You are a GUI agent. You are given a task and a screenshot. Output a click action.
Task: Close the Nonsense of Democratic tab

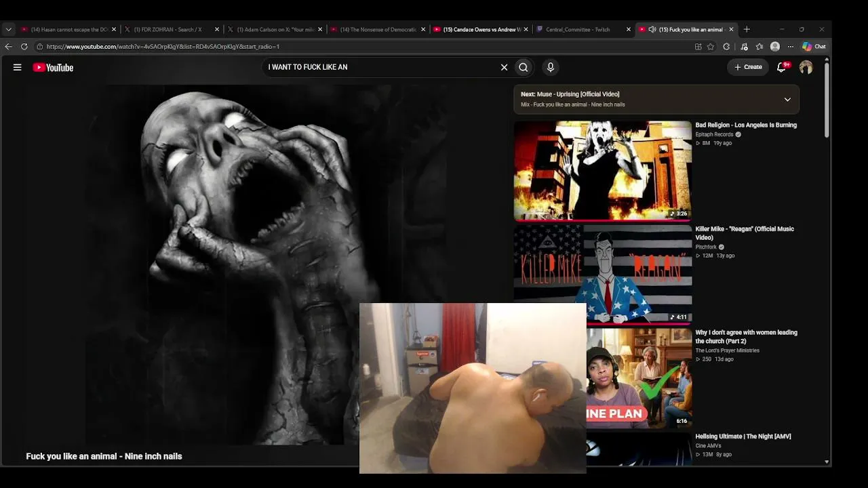pyautogui.click(x=423, y=29)
